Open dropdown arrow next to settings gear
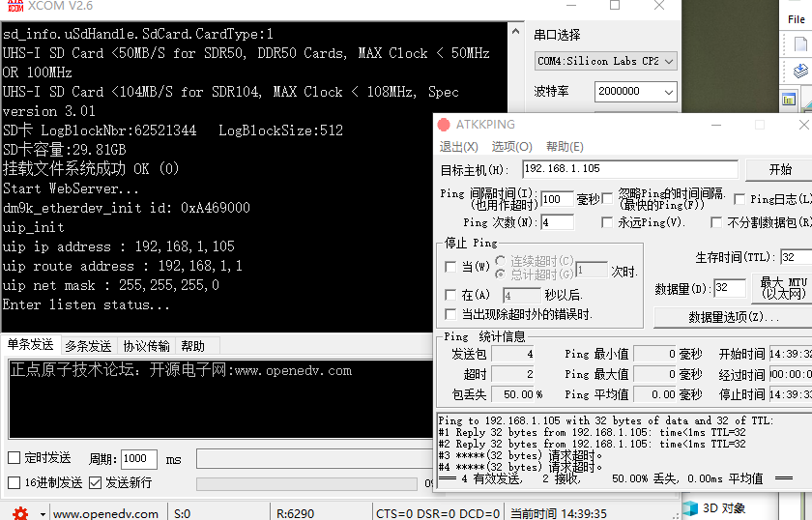This screenshot has width=812, height=520. 43,514
